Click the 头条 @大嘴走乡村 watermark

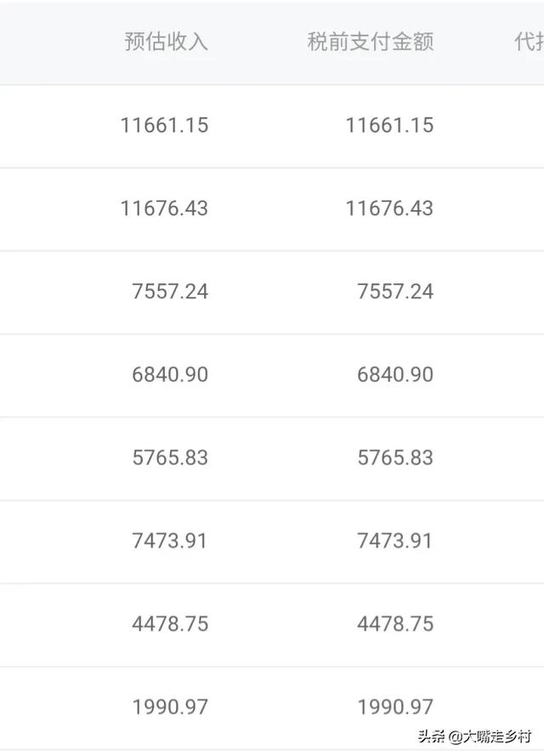coord(474,736)
